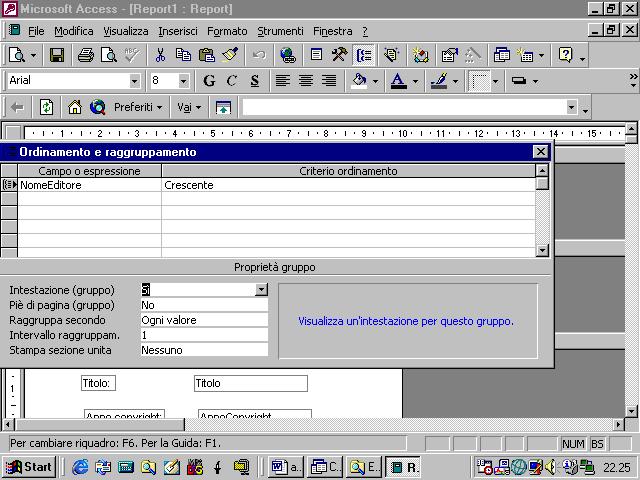
Task: Go to Start Page home icon
Action: click(75, 107)
